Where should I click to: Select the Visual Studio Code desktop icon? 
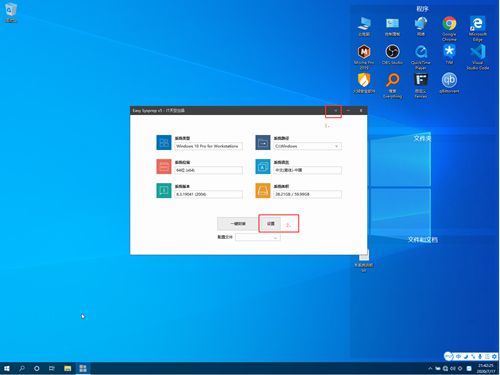pos(478,57)
